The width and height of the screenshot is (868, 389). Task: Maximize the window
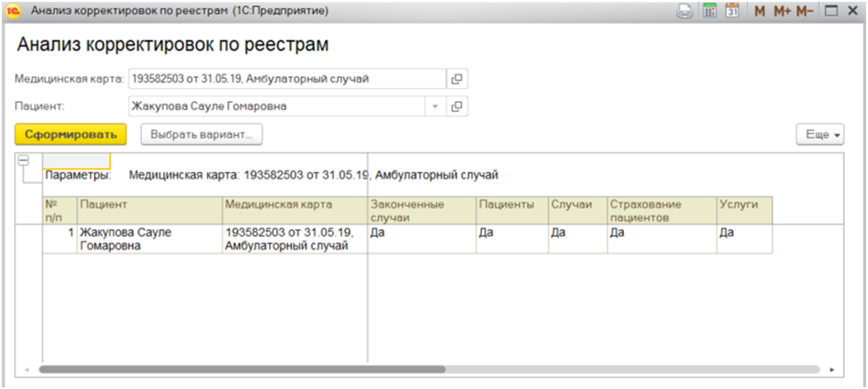point(831,11)
